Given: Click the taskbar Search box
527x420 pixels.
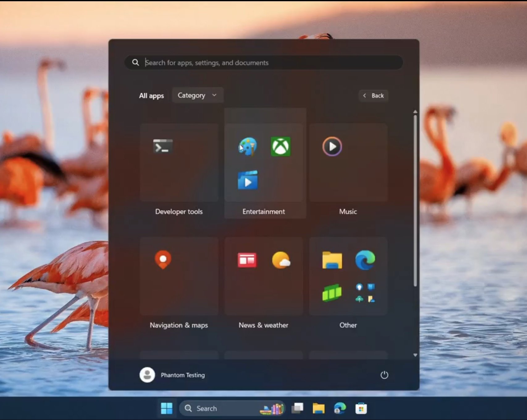Looking at the screenshot, I should [232, 408].
